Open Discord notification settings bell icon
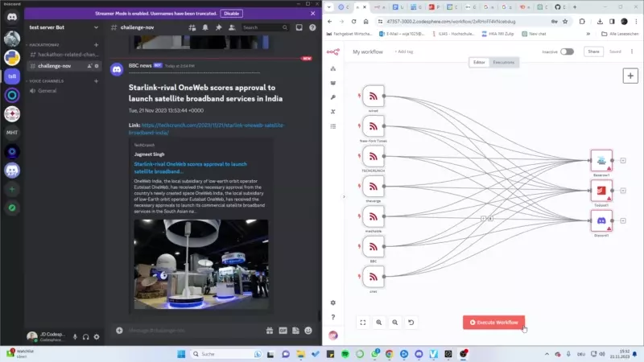The height and width of the screenshot is (362, 644). click(x=206, y=27)
